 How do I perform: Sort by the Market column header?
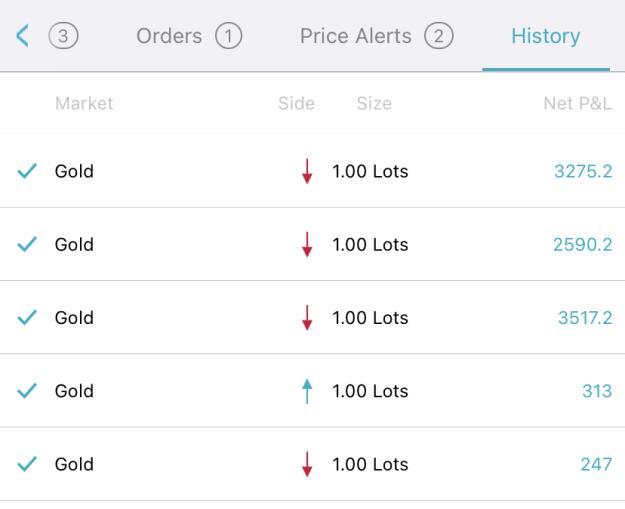[x=84, y=103]
